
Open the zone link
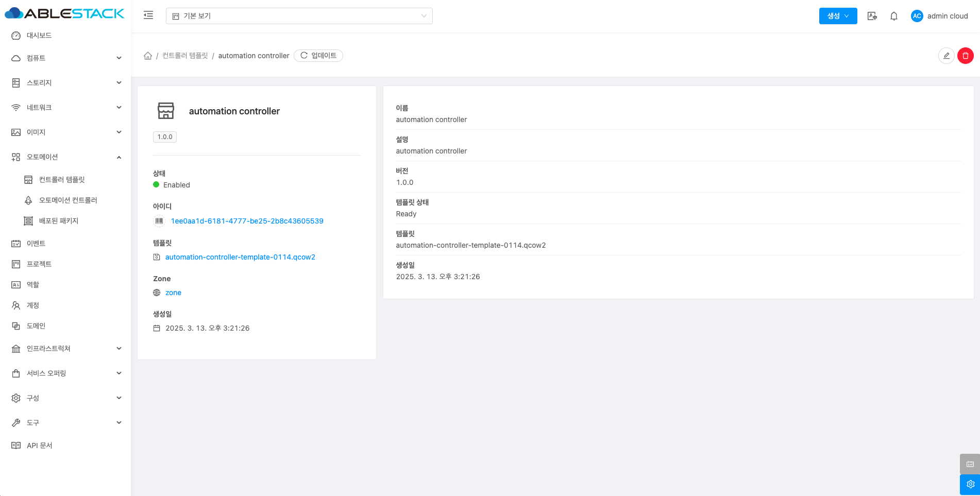[173, 293]
